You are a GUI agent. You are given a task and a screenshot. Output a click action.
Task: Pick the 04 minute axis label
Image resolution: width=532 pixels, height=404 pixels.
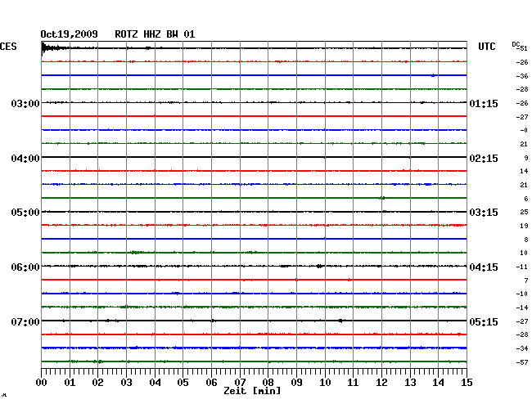(x=155, y=383)
